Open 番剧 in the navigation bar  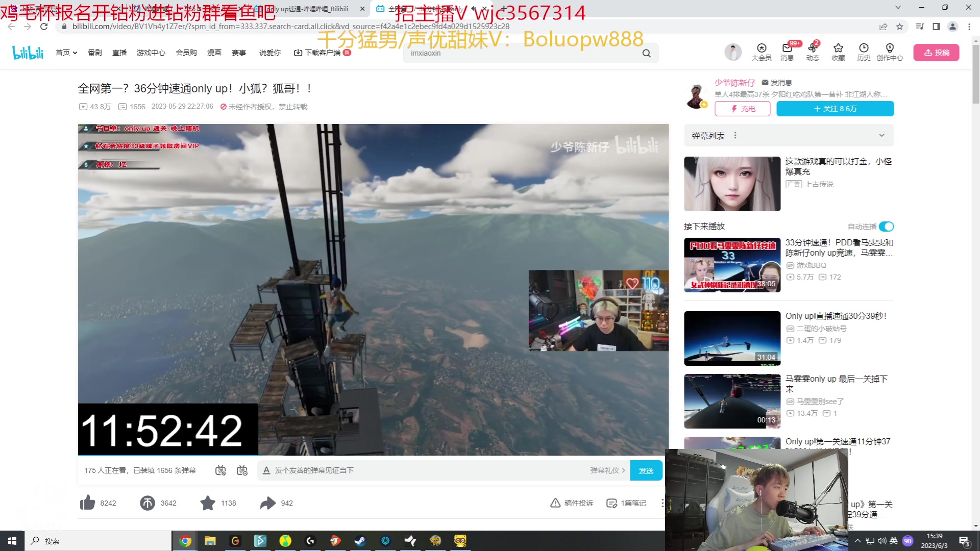(95, 53)
